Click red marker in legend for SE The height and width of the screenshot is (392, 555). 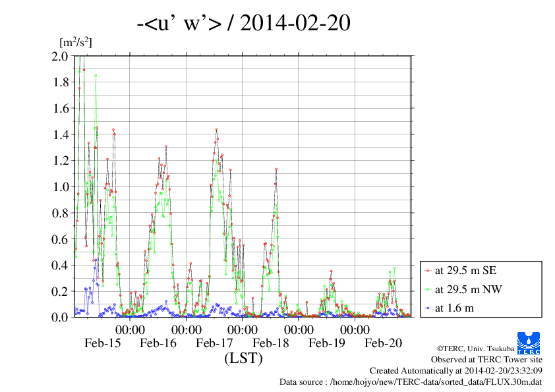pos(428,271)
